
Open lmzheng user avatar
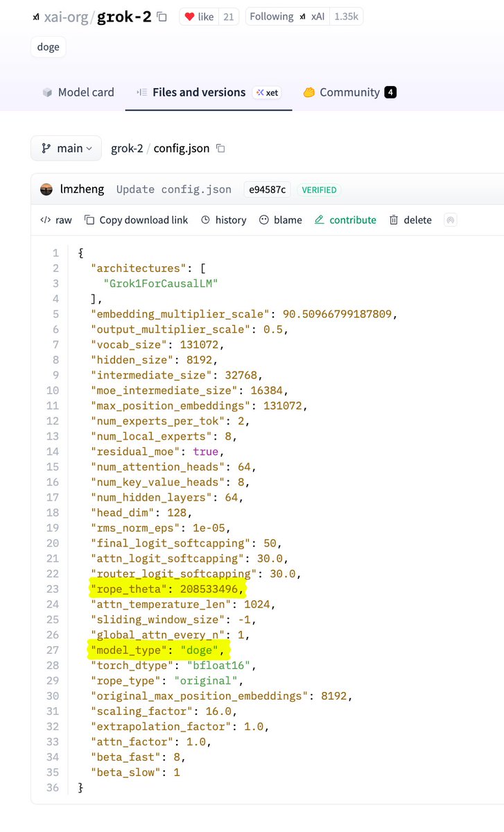coord(46,189)
